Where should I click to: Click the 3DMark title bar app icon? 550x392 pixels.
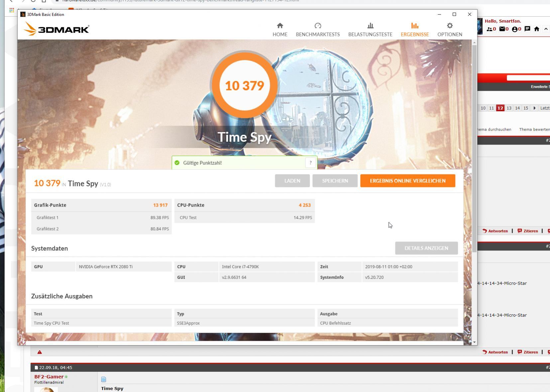coord(23,14)
